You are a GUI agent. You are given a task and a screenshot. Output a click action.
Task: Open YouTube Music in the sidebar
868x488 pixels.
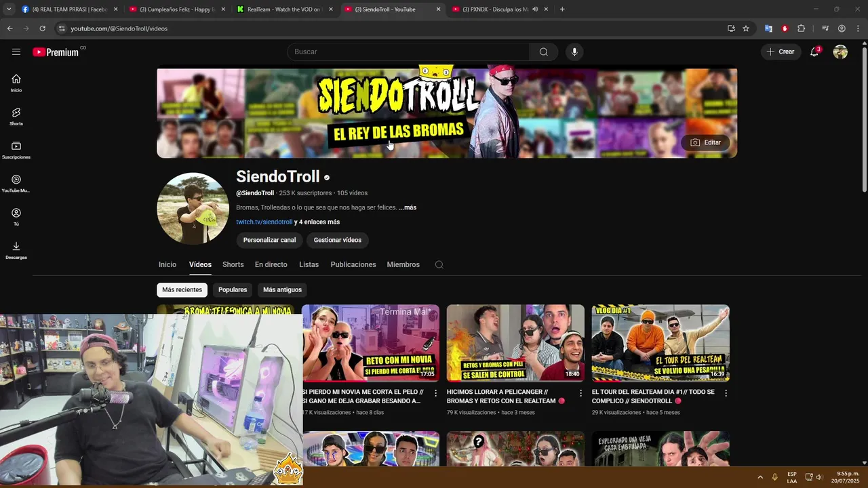pyautogui.click(x=16, y=184)
